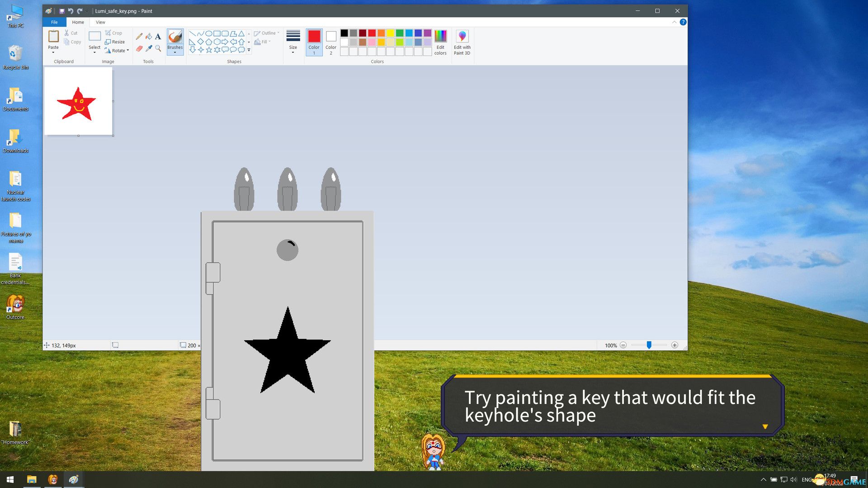Expand the Rotate dropdown
Screen dimensions: 868x488
128,51
